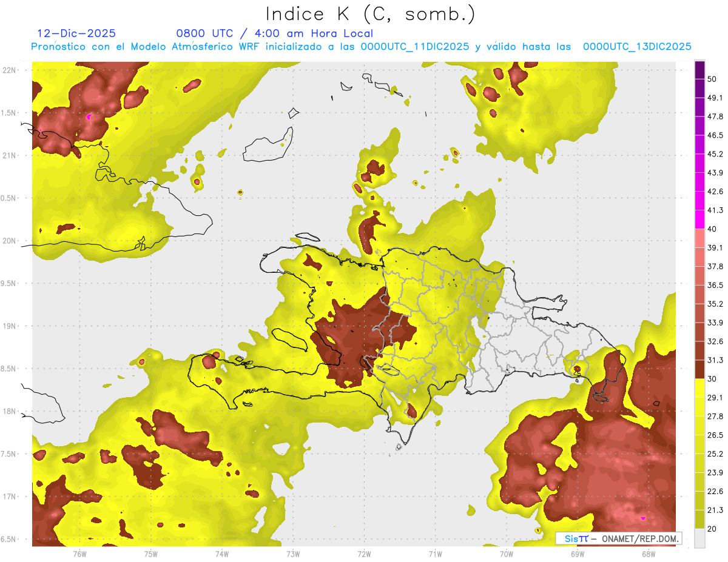
Task: Click longitude axis label "70W"
Action: (506, 554)
